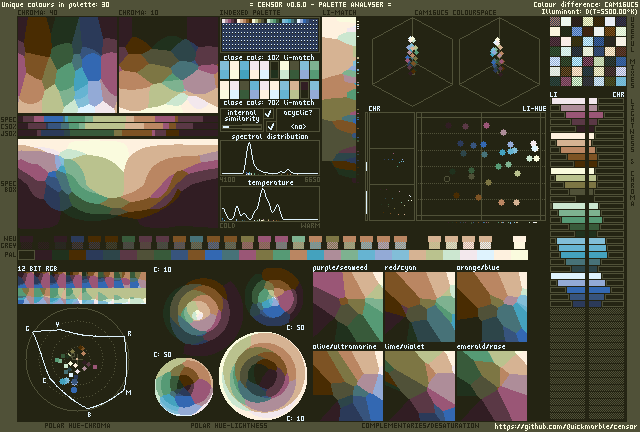Click the 'CENSOR v0.6.0 - PALETTE ANALYSER' title

320,4
